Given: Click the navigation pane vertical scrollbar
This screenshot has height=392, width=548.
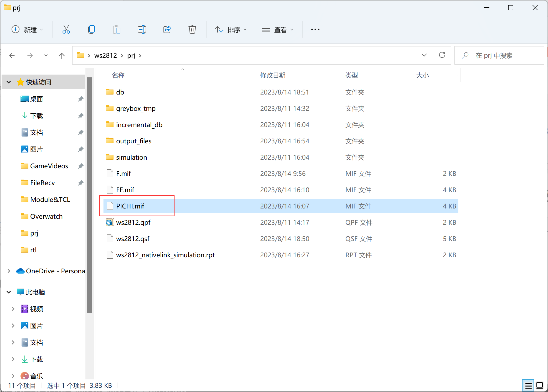Looking at the screenshot, I should coord(90,194).
